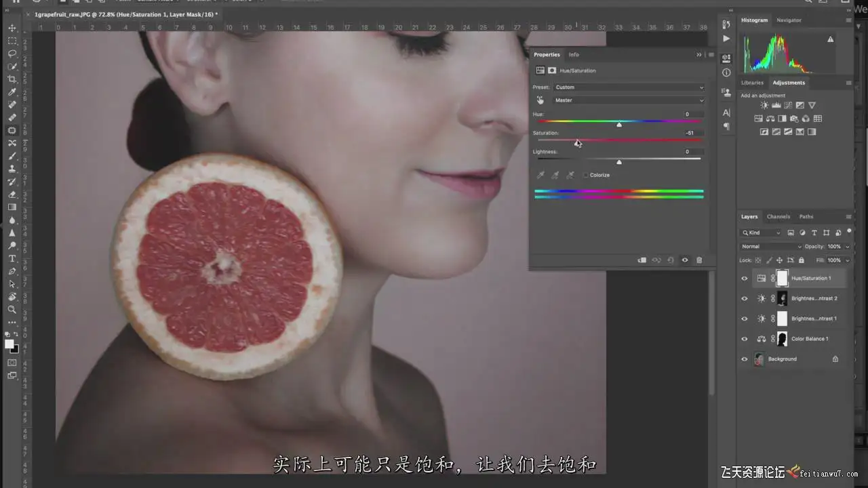Screen dimensions: 868x488
Task: Select the Eyedropper tool in the left toolbar
Action: coord(12,92)
